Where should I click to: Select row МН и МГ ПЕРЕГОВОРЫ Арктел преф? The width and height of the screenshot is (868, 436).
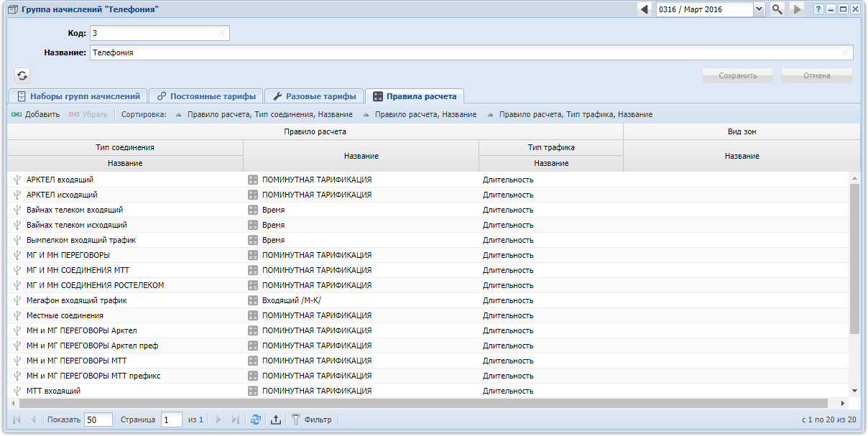[x=428, y=345]
